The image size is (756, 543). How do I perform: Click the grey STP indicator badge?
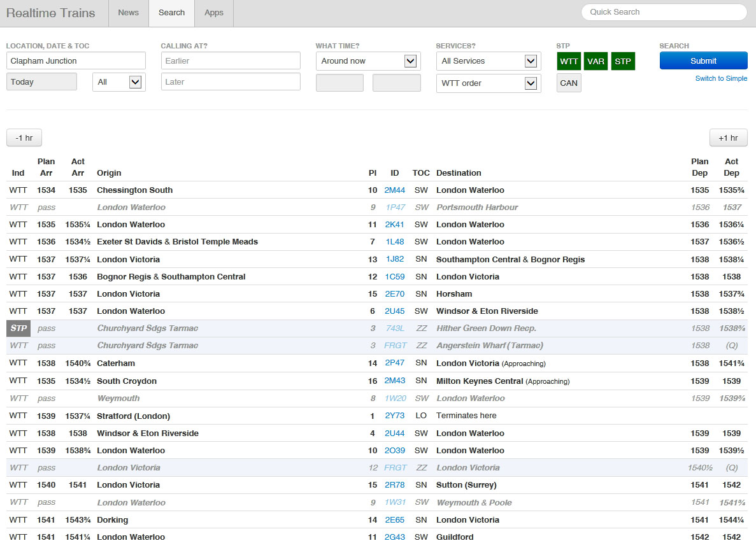[18, 328]
